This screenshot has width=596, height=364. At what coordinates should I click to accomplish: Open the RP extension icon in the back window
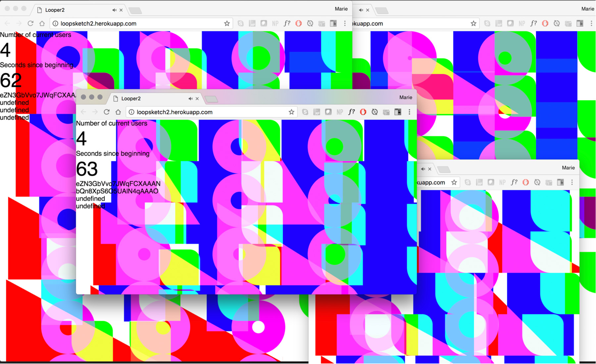[252, 23]
